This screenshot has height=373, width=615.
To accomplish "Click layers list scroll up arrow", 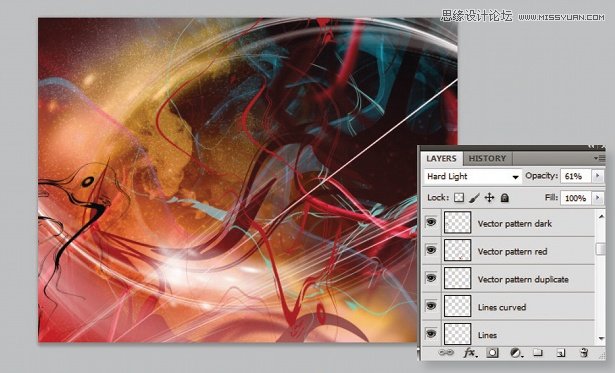I will click(601, 216).
